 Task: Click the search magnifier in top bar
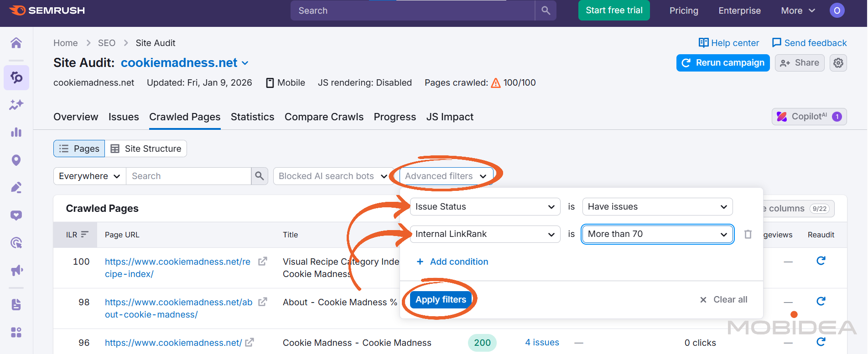click(x=546, y=10)
